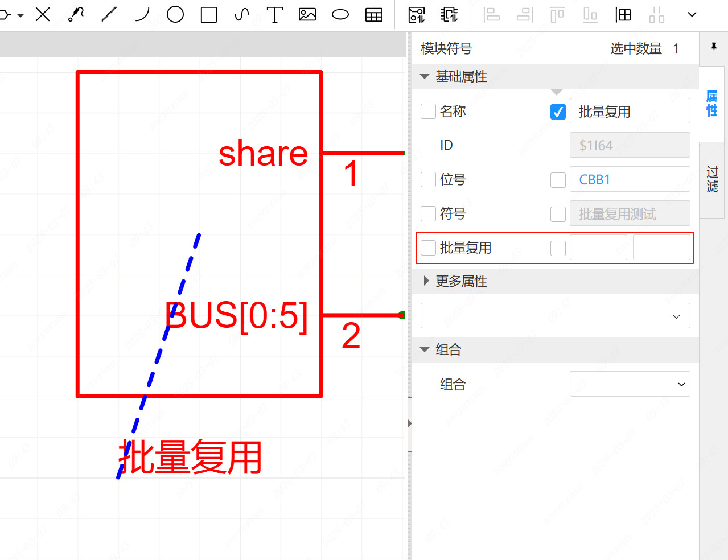This screenshot has width=728, height=560.
Task: Pick the circle shape tool
Action: pyautogui.click(x=175, y=15)
